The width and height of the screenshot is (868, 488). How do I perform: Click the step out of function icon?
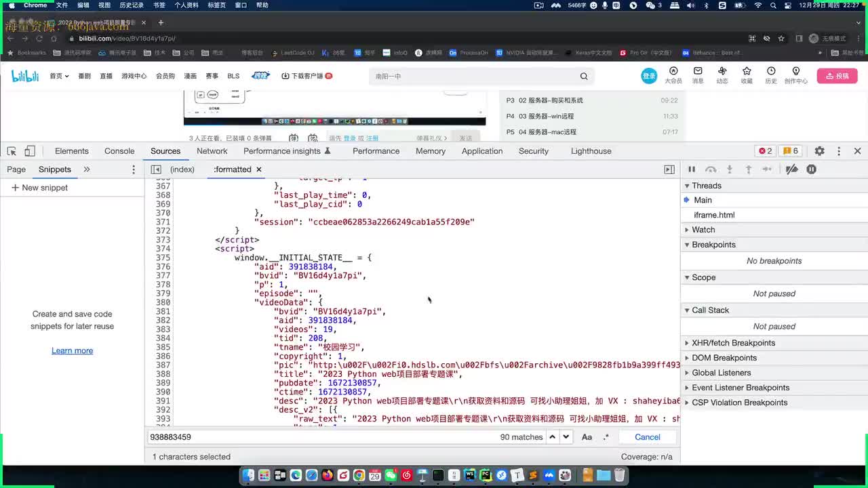pyautogui.click(x=749, y=169)
